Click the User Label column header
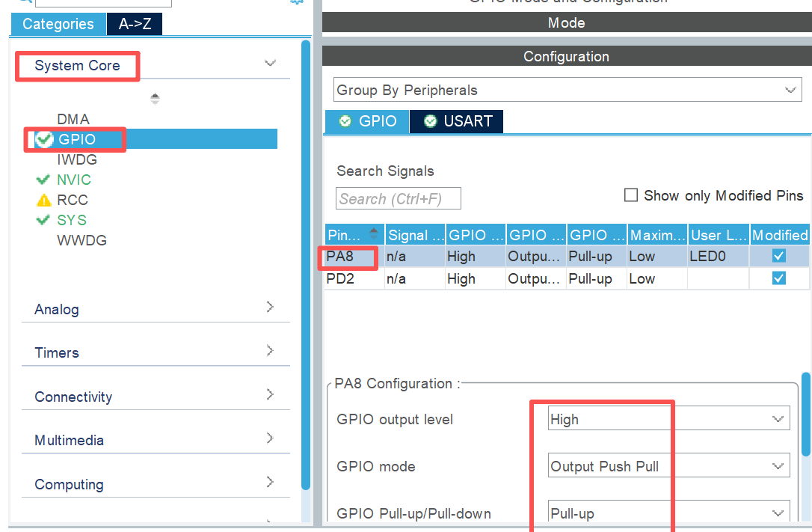This screenshot has height=532, width=812. [x=719, y=235]
